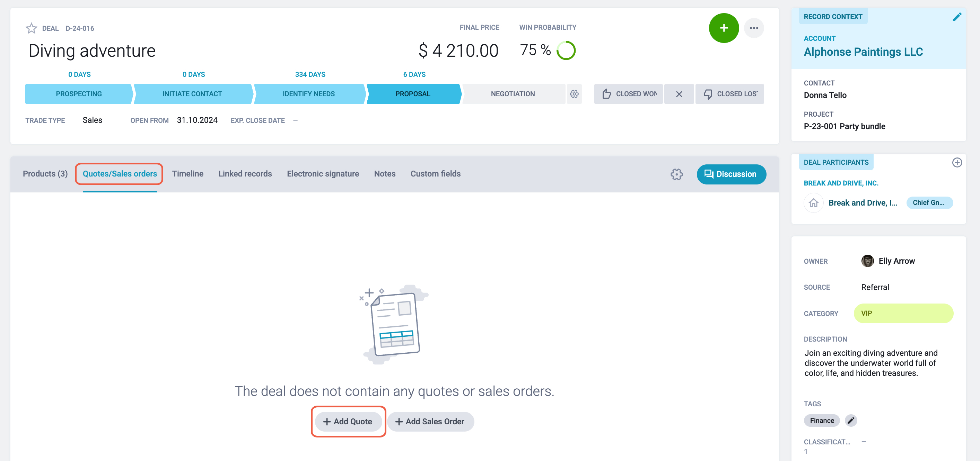The image size is (980, 461).
Task: Mark deal as Closed Lost
Action: point(729,94)
